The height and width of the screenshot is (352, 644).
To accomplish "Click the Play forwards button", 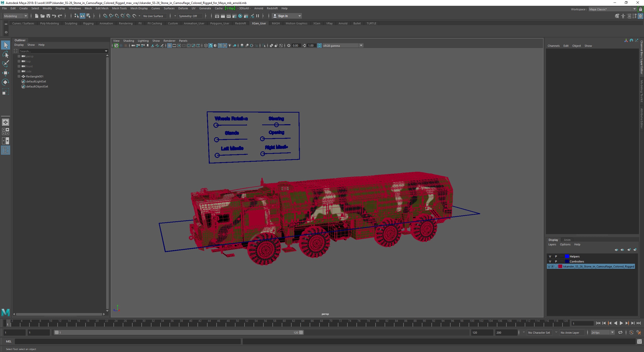I will (621, 323).
